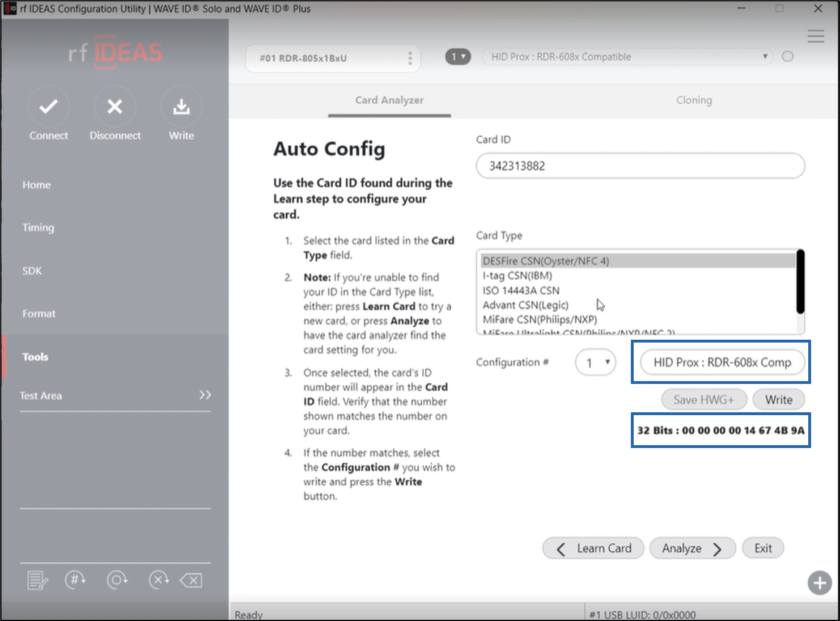840x621 pixels.
Task: Click the Connect checkmark icon
Action: [49, 106]
